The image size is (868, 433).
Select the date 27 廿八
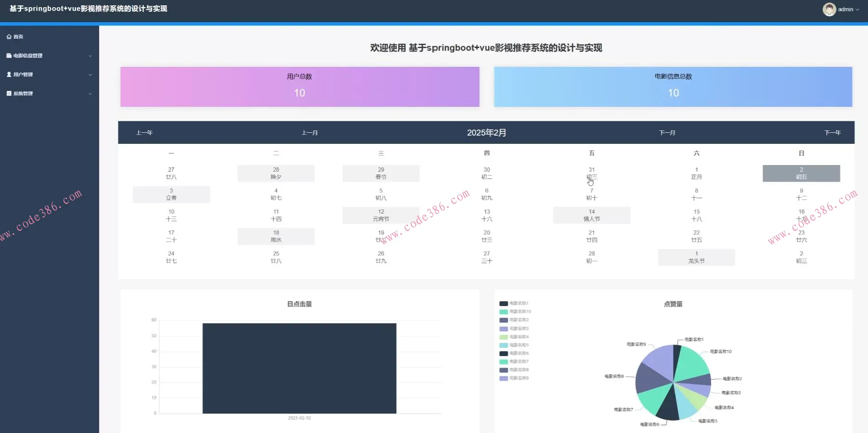coord(171,173)
